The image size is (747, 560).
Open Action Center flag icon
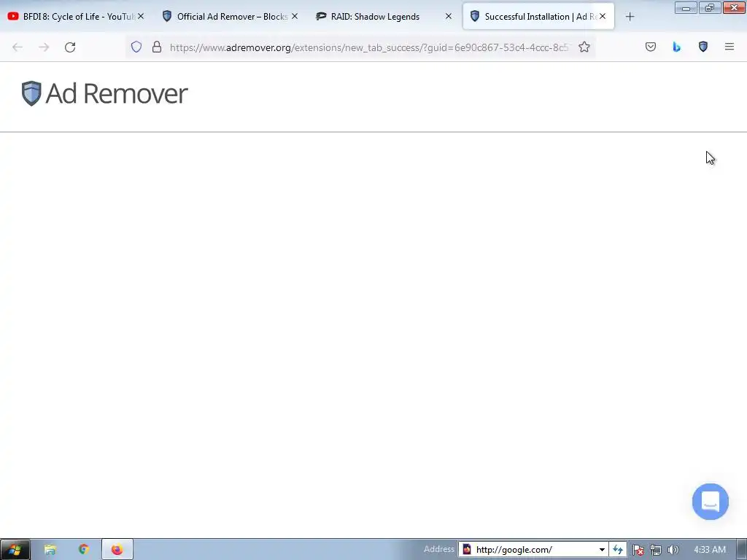pos(638,550)
